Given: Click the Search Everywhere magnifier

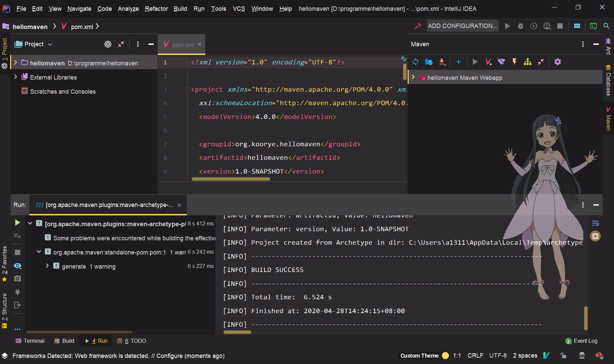Looking at the screenshot, I should tap(606, 26).
